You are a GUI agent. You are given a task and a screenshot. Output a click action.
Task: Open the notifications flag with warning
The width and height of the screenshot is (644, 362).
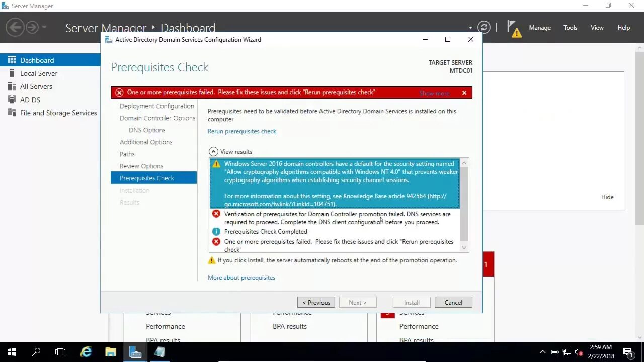click(514, 29)
